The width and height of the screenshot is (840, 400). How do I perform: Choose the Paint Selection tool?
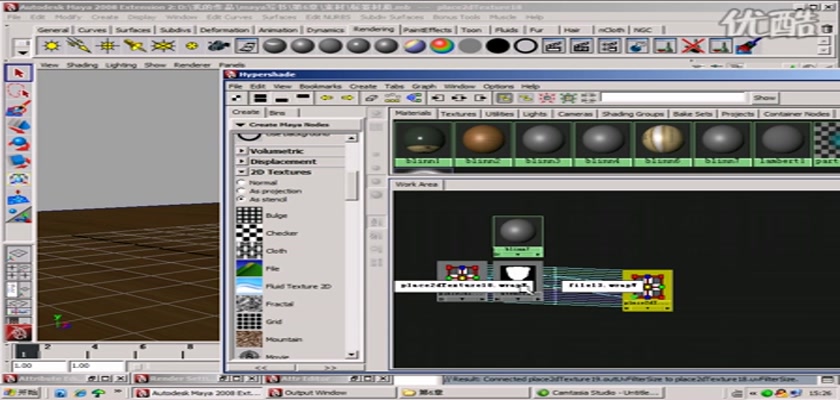(19, 109)
